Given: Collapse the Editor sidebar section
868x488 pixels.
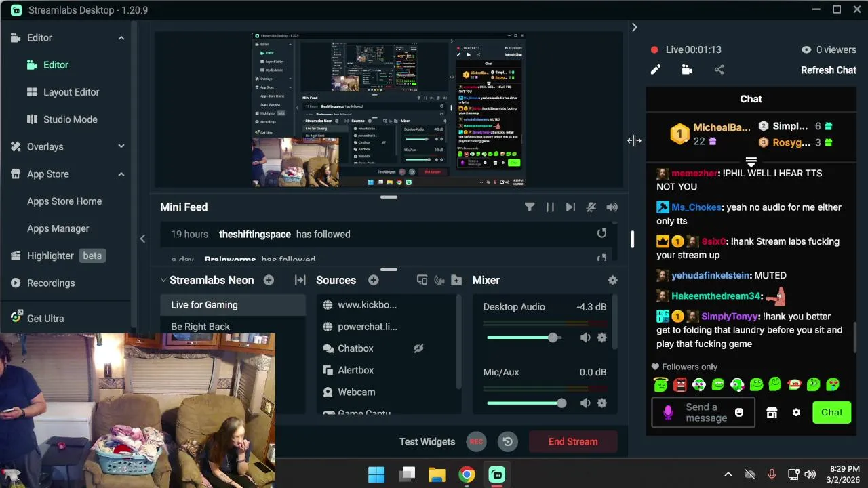Looking at the screenshot, I should (x=121, y=38).
